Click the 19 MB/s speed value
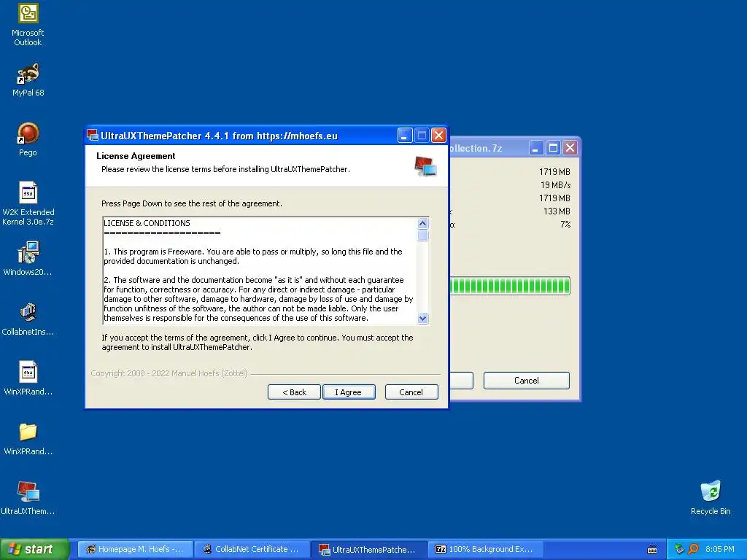 pyautogui.click(x=555, y=184)
